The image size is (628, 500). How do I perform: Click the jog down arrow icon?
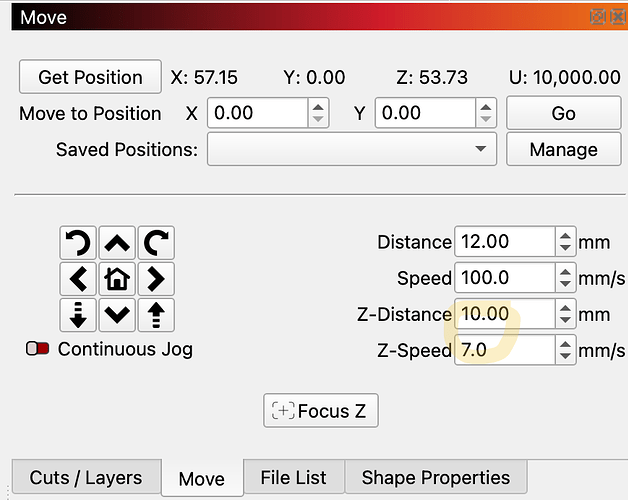click(x=118, y=314)
